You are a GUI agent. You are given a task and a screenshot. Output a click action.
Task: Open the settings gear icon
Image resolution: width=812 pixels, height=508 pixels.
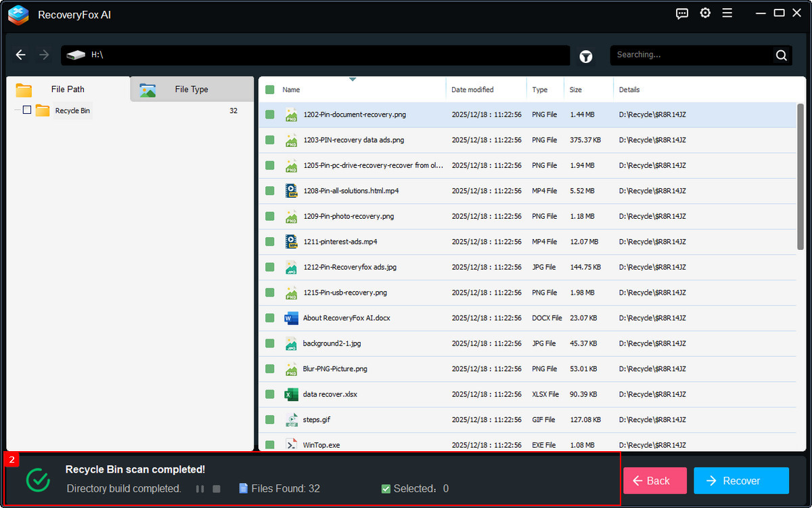(705, 14)
